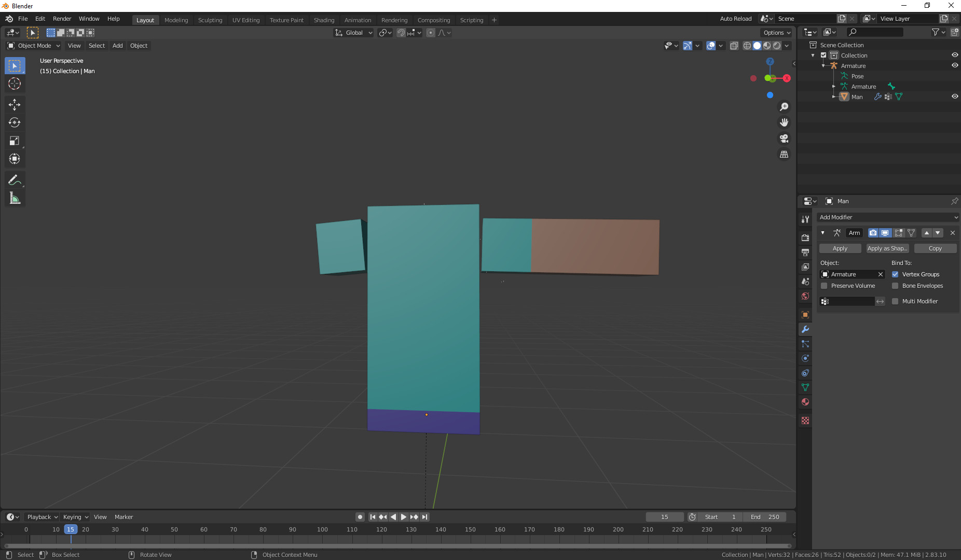Open the Add Modifier dropdown

click(x=887, y=217)
